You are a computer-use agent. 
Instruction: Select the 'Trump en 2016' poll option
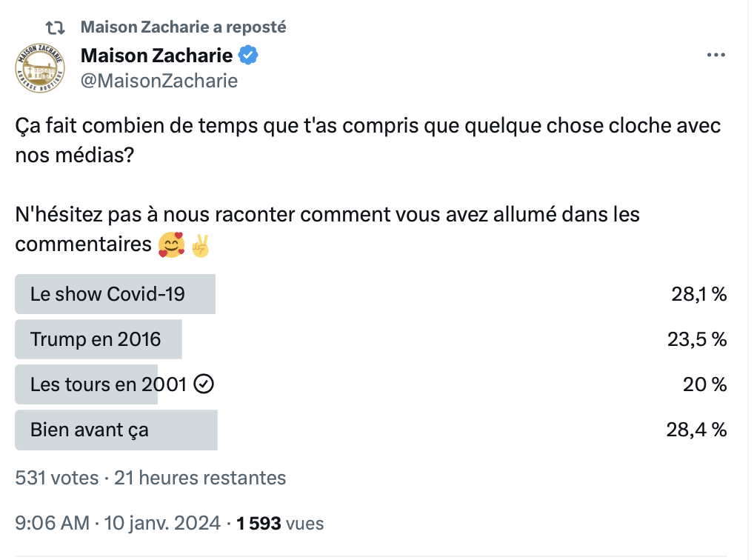point(370,339)
